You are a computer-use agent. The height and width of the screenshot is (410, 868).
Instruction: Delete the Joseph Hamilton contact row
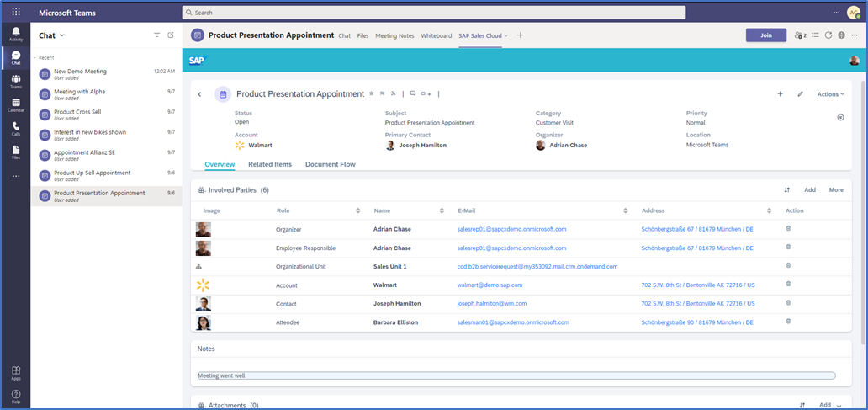coord(788,302)
